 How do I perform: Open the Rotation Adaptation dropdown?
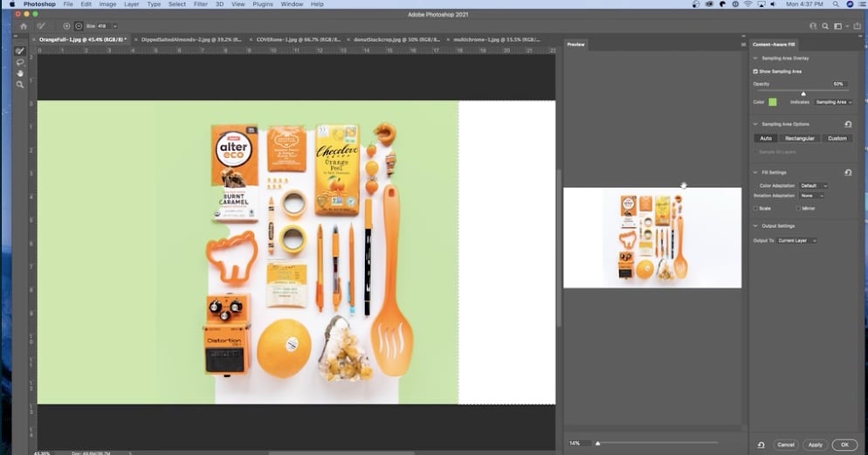pyautogui.click(x=812, y=196)
